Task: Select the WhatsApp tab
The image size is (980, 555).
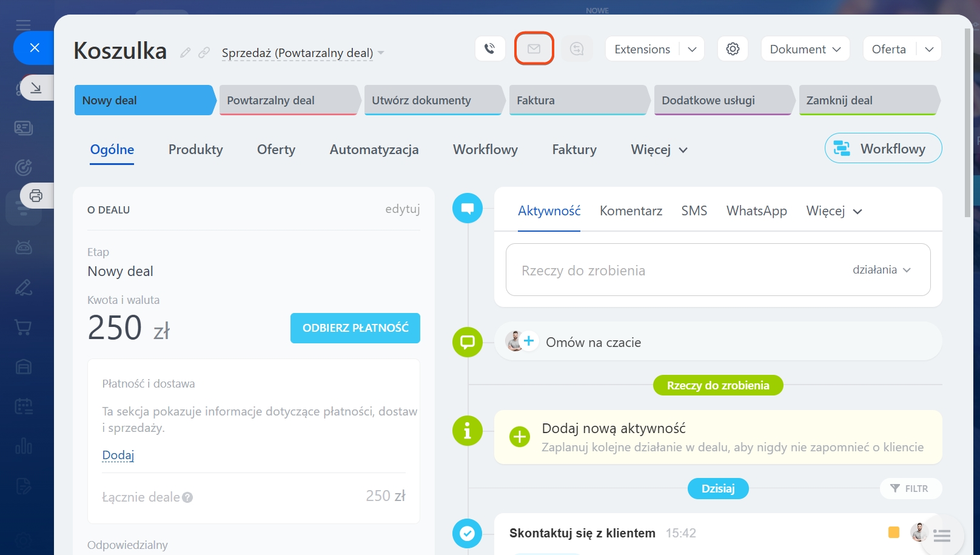Action: tap(757, 211)
